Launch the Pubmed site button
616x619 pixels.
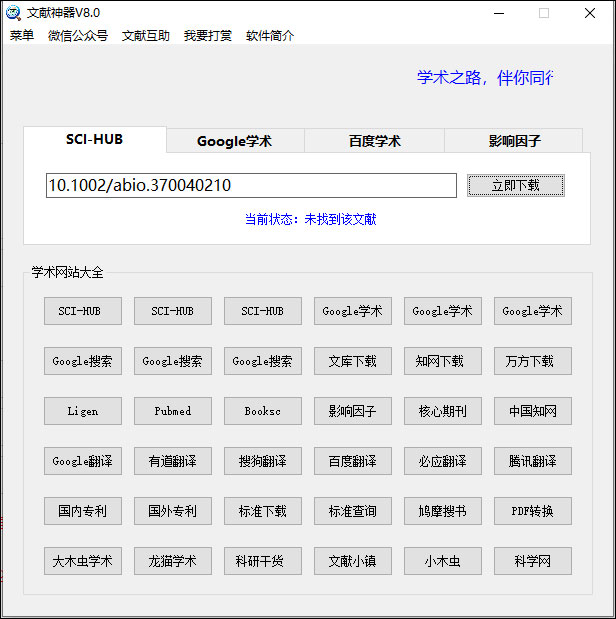(173, 411)
